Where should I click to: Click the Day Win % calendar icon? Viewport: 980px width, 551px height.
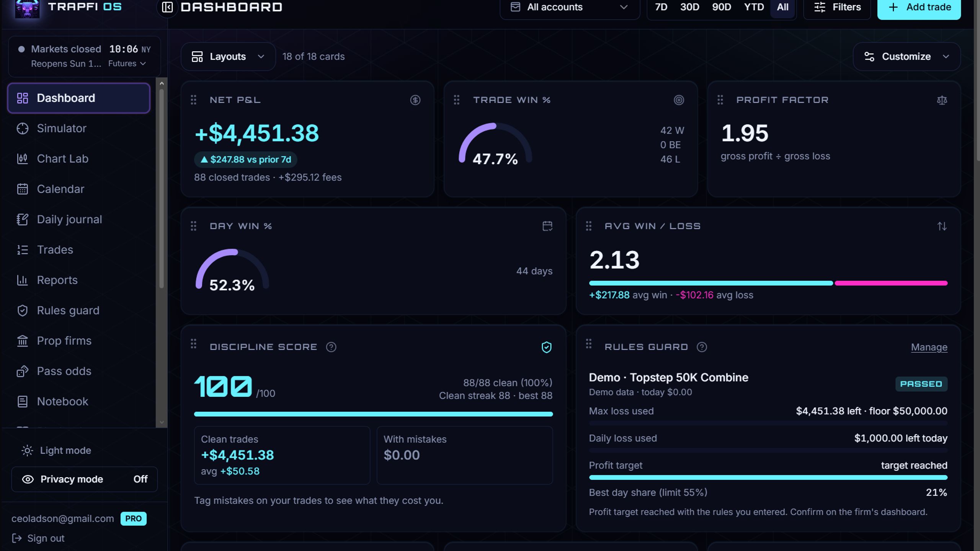pos(547,226)
